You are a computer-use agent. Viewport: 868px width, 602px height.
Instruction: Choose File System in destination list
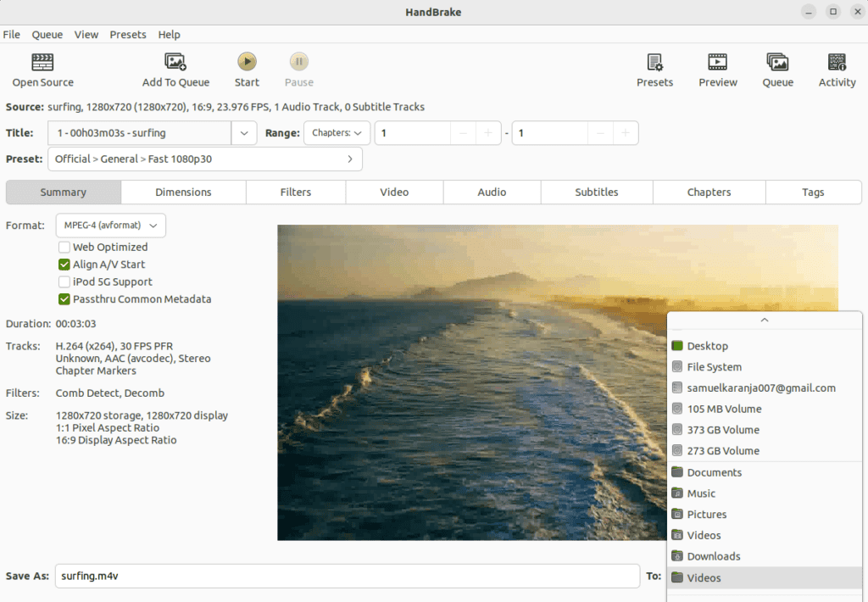(x=765, y=367)
